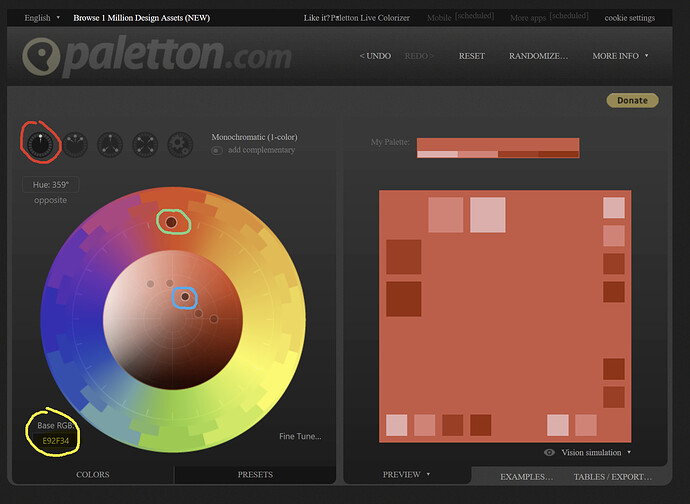Click the base color dot in the shade circle

tap(185, 297)
